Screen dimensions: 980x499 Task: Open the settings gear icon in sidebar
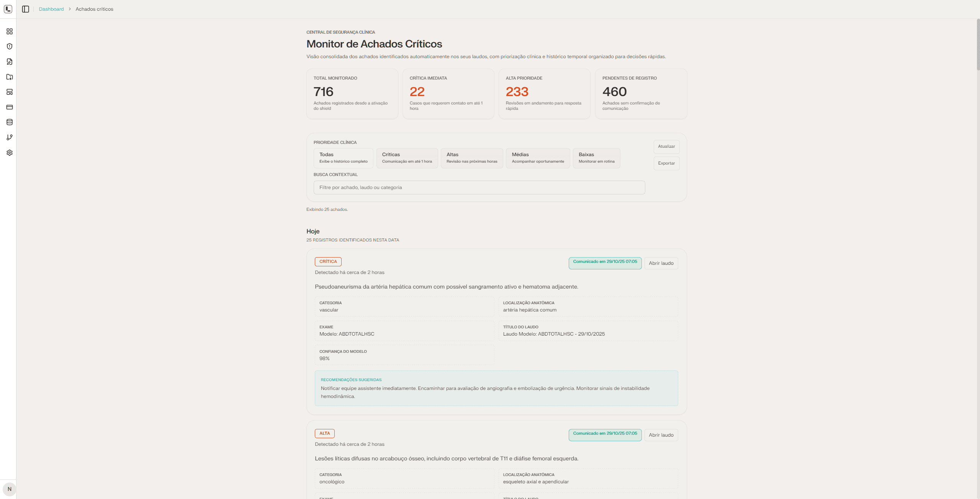click(10, 153)
